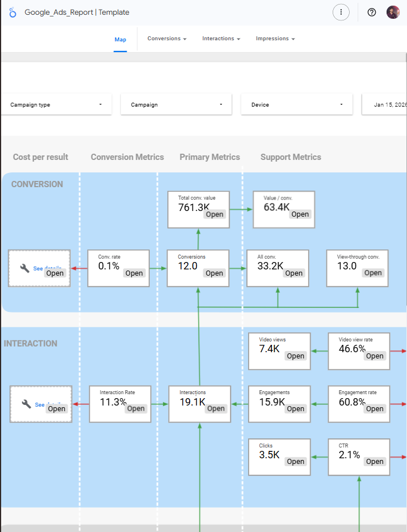Click Open on the Conv. rate card
The image size is (407, 532).
click(x=134, y=273)
